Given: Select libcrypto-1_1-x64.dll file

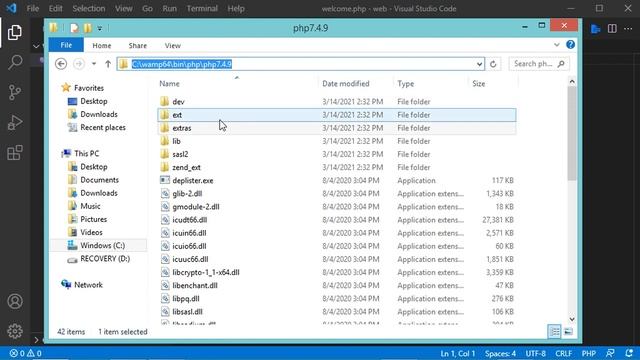Looking at the screenshot, I should tap(206, 272).
